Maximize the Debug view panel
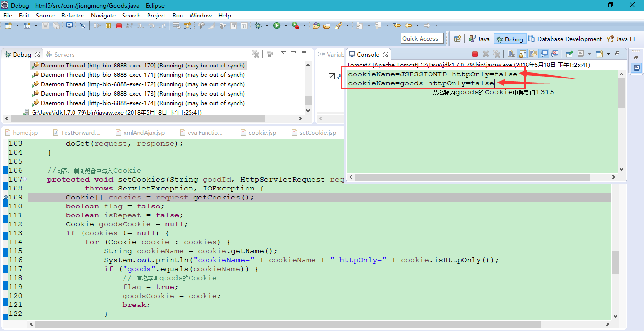 tap(304, 54)
